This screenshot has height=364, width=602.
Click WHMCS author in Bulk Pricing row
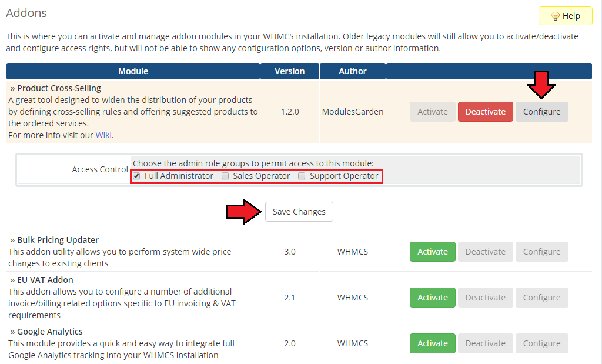coord(353,252)
